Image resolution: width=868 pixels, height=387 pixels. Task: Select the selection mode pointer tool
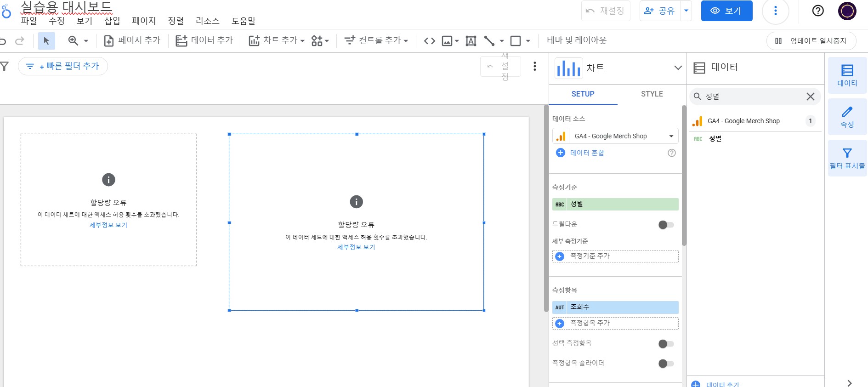point(46,41)
